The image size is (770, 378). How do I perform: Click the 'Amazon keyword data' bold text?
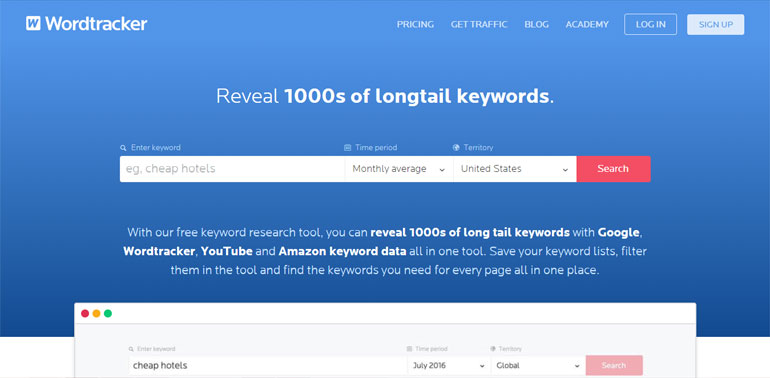[342, 251]
